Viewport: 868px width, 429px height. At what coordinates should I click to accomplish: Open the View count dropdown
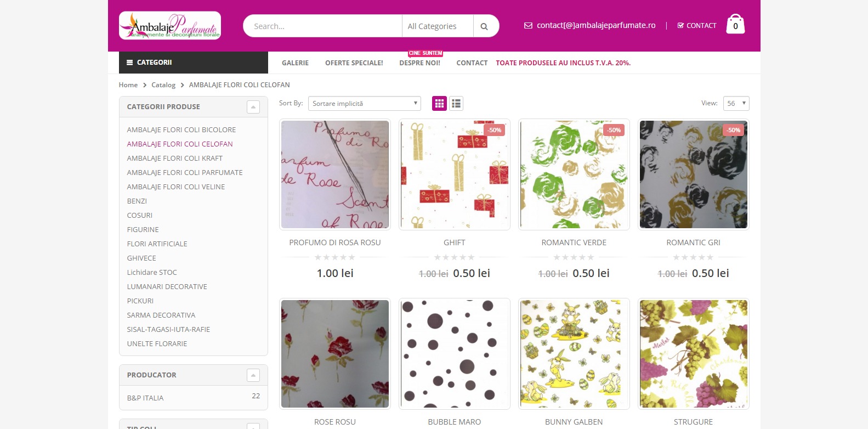point(736,103)
